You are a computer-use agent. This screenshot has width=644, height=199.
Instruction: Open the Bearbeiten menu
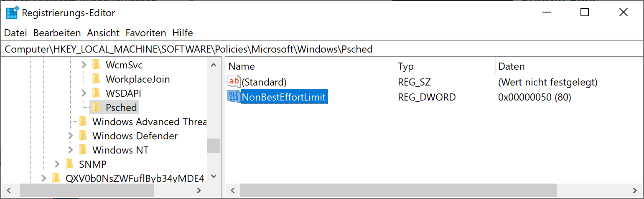tap(57, 33)
